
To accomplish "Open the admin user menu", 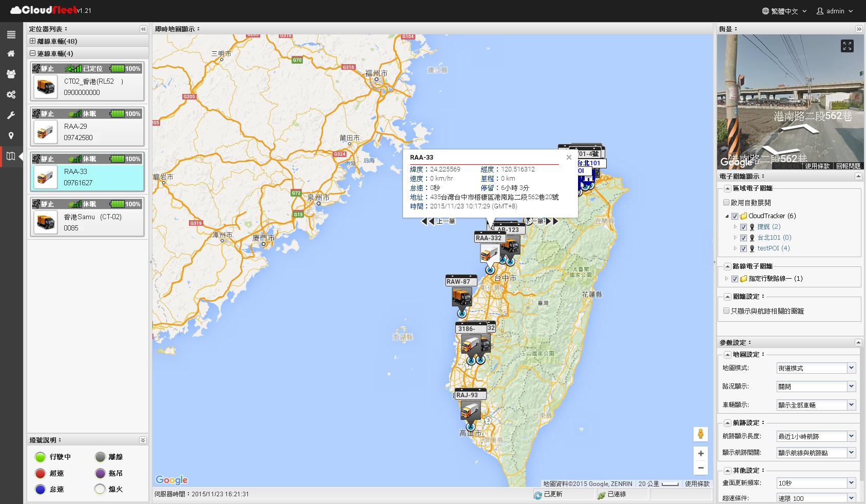I will click(x=835, y=11).
